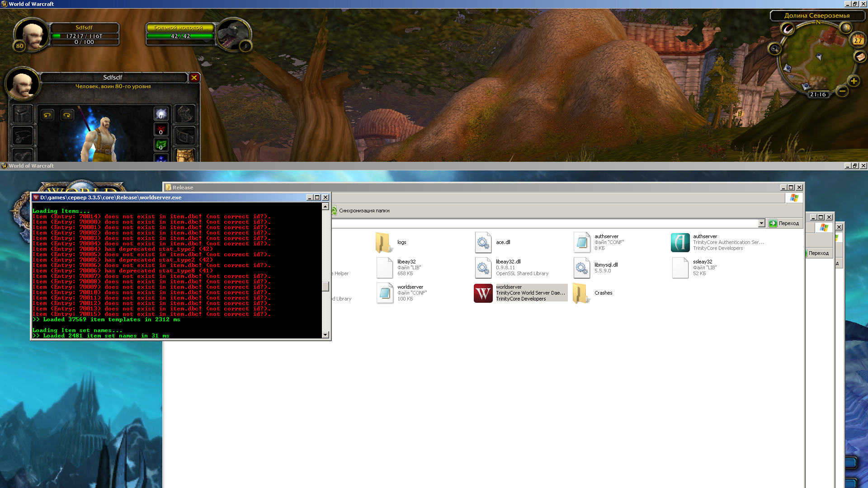
Task: Click the target wolf portrait
Action: point(233,34)
